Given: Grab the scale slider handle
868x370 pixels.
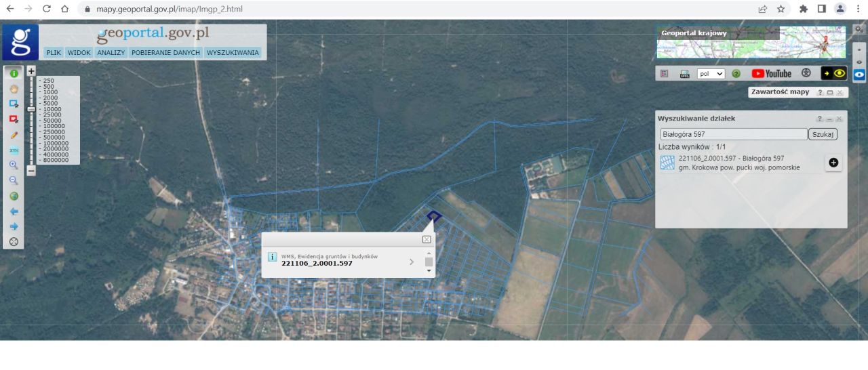Looking at the screenshot, I should pyautogui.click(x=31, y=108).
